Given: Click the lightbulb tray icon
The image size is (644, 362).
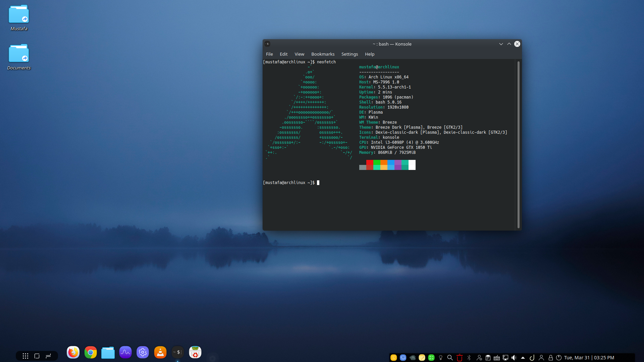Looking at the screenshot, I should point(441,358).
